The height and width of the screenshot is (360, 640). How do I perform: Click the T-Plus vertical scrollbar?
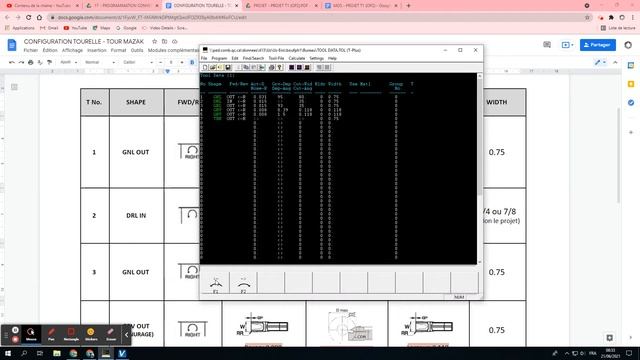(x=480, y=169)
